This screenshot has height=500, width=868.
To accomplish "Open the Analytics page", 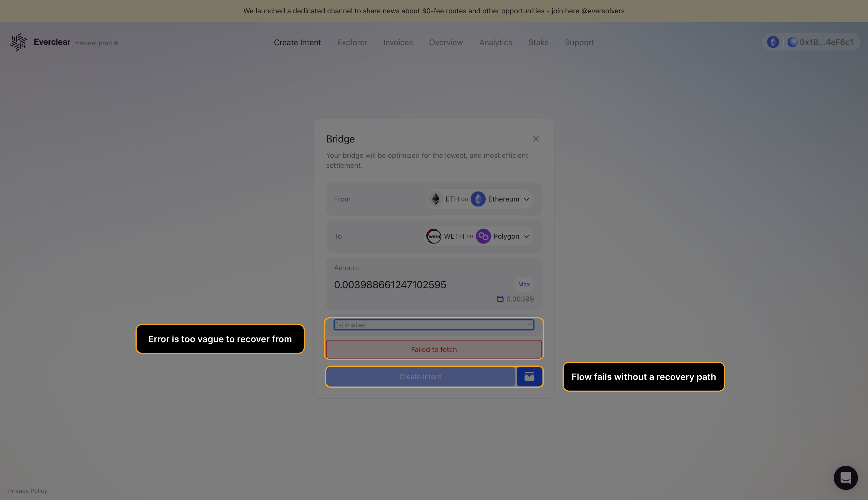I will click(495, 42).
